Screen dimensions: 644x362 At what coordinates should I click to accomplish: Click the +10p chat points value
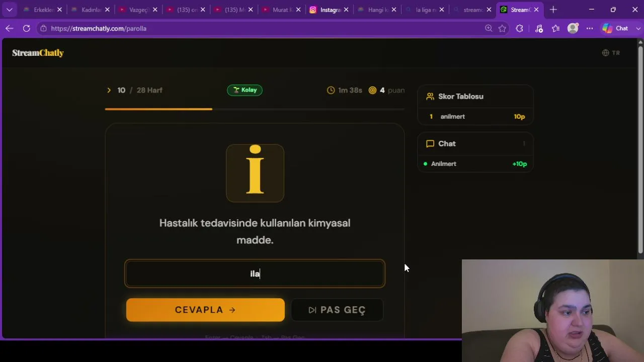coord(520,164)
